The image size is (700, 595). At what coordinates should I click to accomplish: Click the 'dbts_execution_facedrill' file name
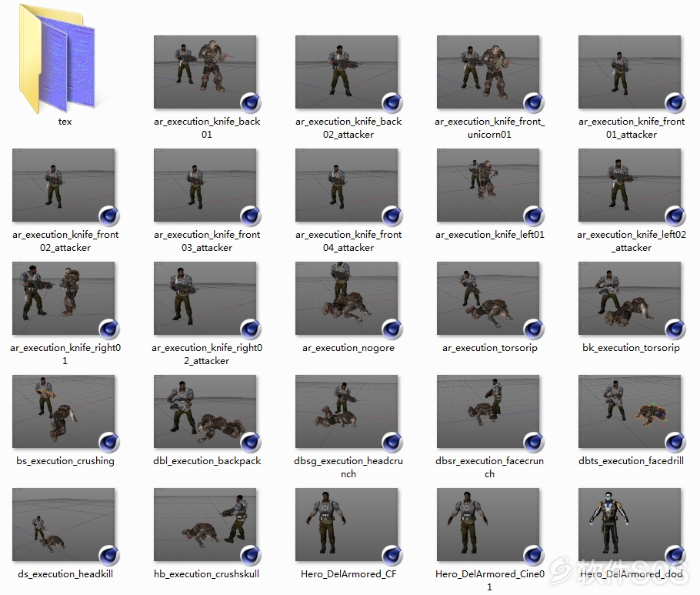point(632,460)
